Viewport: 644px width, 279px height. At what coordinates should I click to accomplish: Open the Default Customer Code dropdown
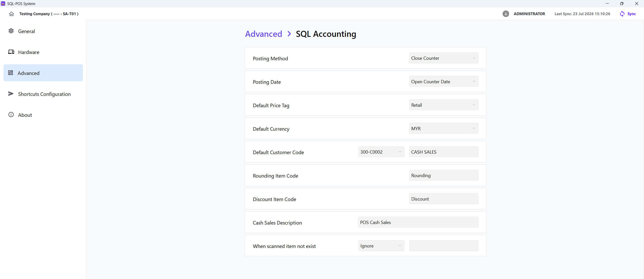click(x=381, y=152)
